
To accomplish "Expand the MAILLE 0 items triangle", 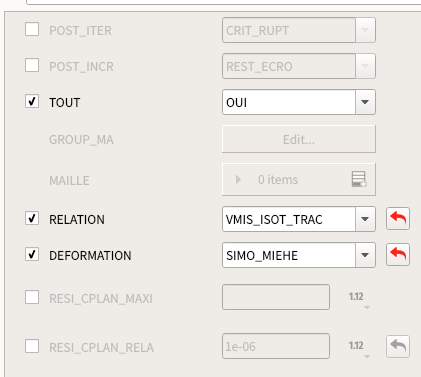I will click(x=238, y=180).
